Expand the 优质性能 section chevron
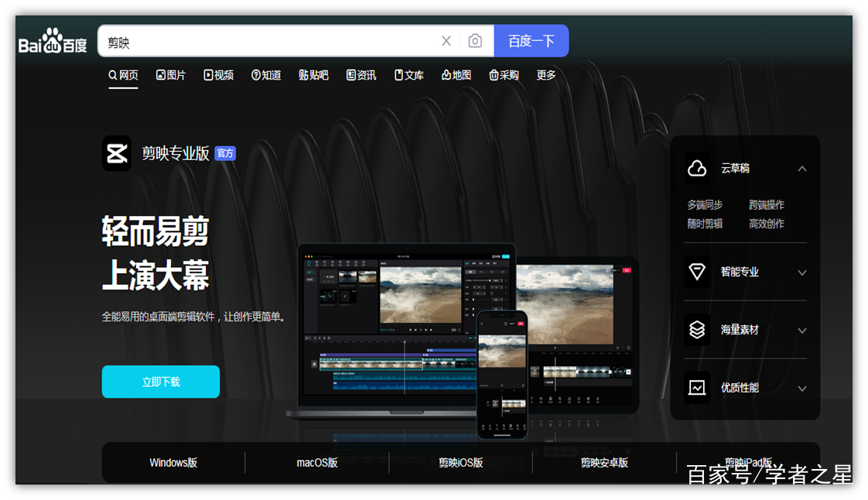The width and height of the screenshot is (868, 500). click(802, 389)
